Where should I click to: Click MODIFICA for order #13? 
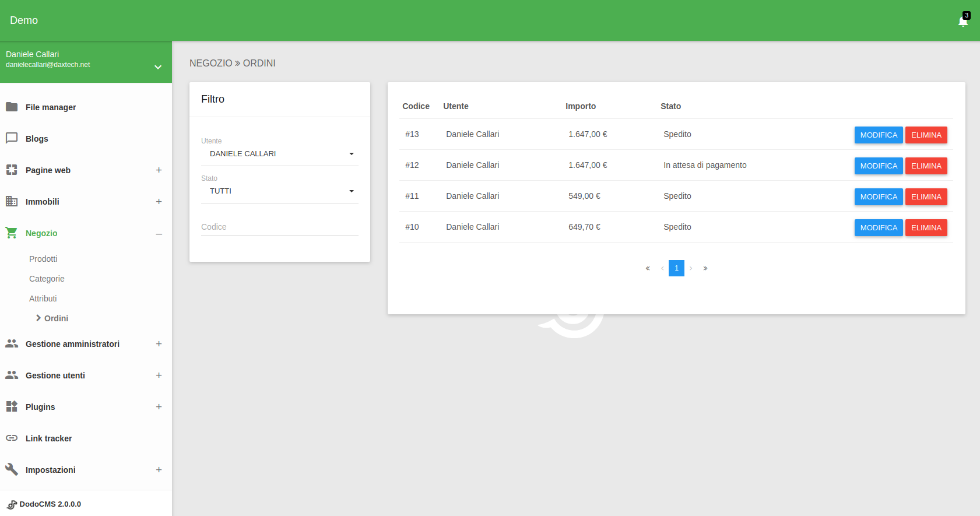[879, 135]
